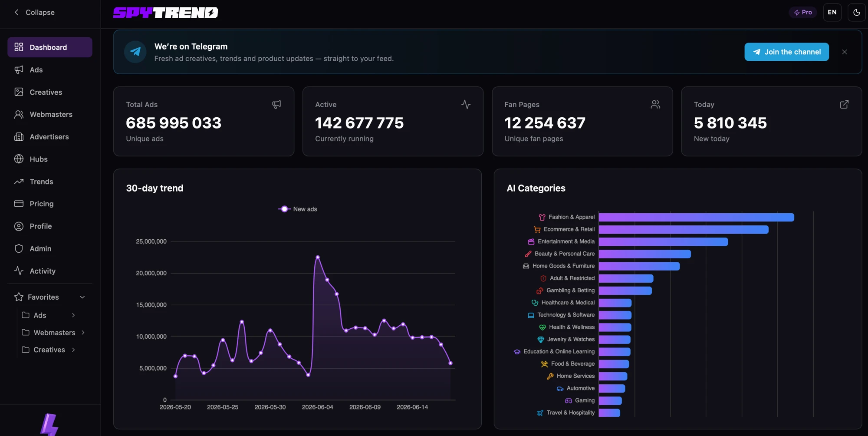Toggle dark mode with the moon icon
Screen dimensions: 868x436
[856, 12]
